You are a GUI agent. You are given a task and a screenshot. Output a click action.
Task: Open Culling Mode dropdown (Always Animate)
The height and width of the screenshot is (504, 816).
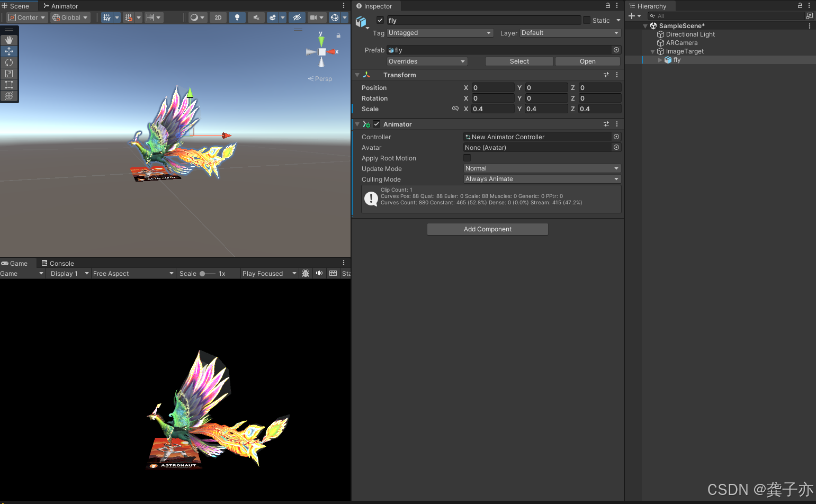542,179
